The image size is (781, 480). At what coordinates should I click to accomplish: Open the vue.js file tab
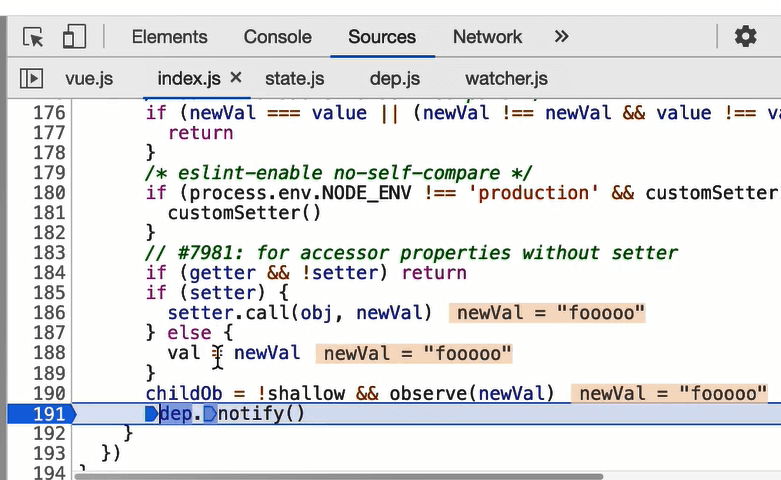pos(89,79)
